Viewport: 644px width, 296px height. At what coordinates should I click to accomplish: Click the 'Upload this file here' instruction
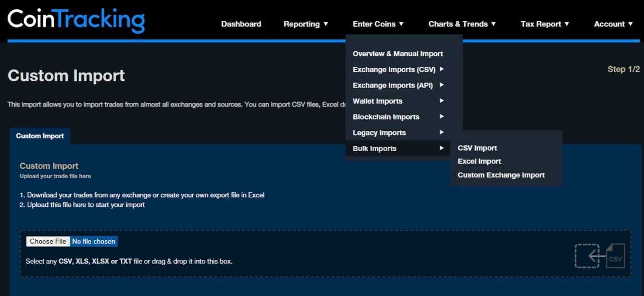pyautogui.click(x=82, y=205)
